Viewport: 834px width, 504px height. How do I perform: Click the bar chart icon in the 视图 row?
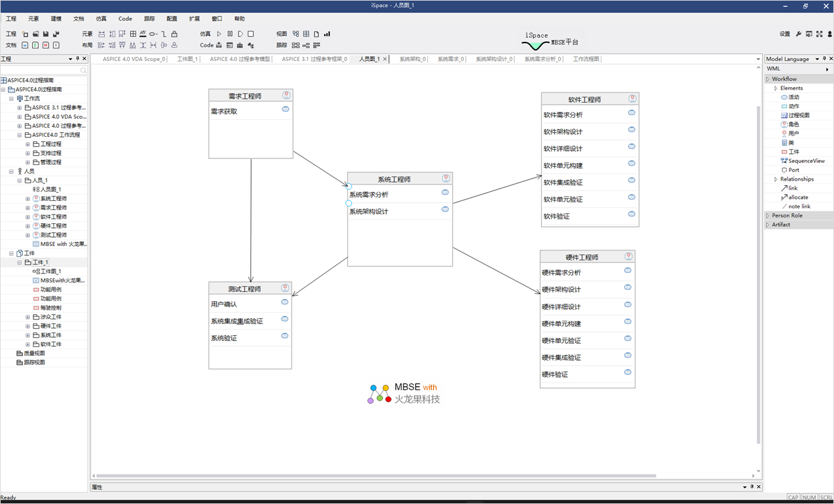(327, 34)
